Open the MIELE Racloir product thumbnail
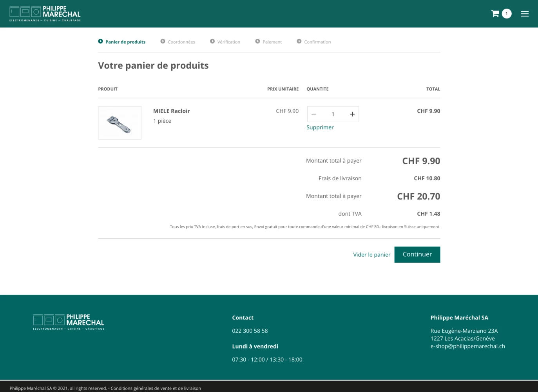 (x=120, y=123)
